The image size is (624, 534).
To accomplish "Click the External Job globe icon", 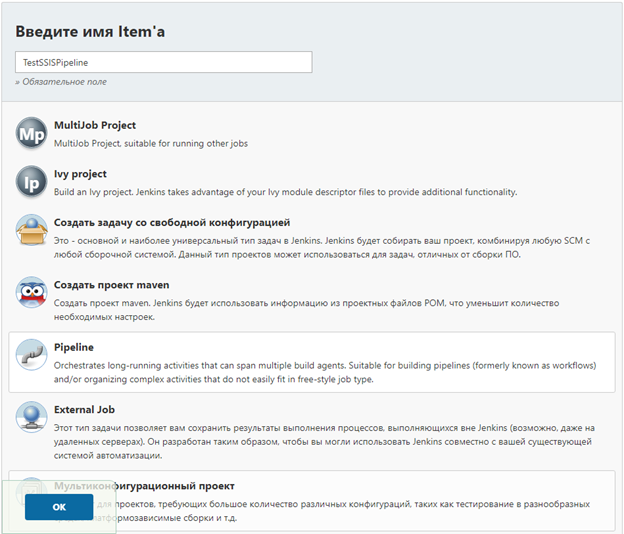I will [32, 418].
